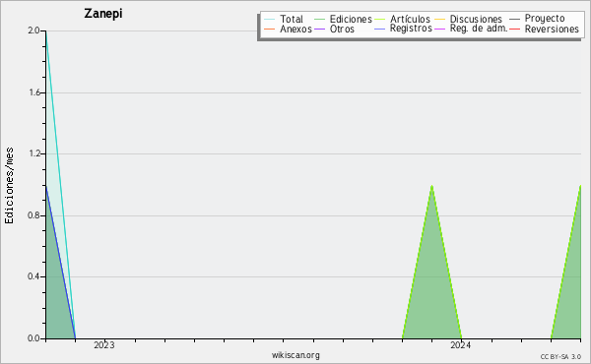This screenshot has width=591, height=364.
Task: Click the '2023' x-axis label
Action: pos(104,345)
